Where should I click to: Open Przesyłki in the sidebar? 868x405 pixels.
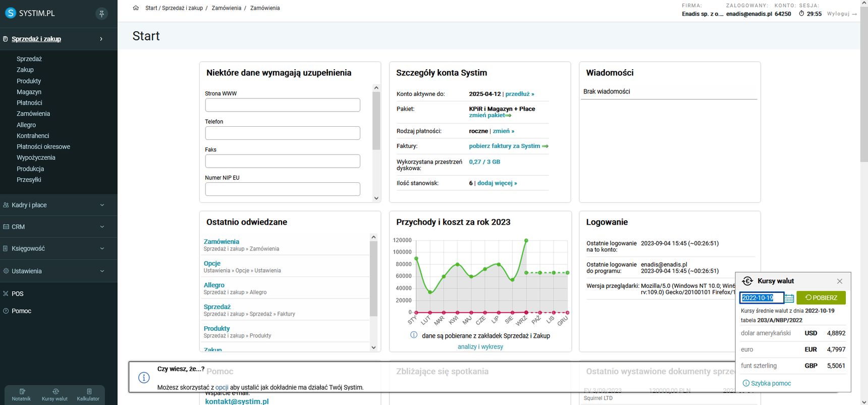[29, 180]
